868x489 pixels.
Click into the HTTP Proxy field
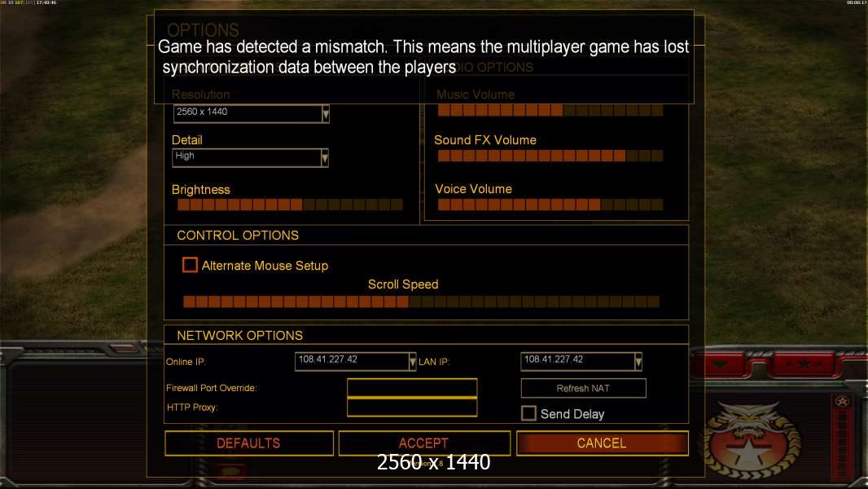pos(412,407)
